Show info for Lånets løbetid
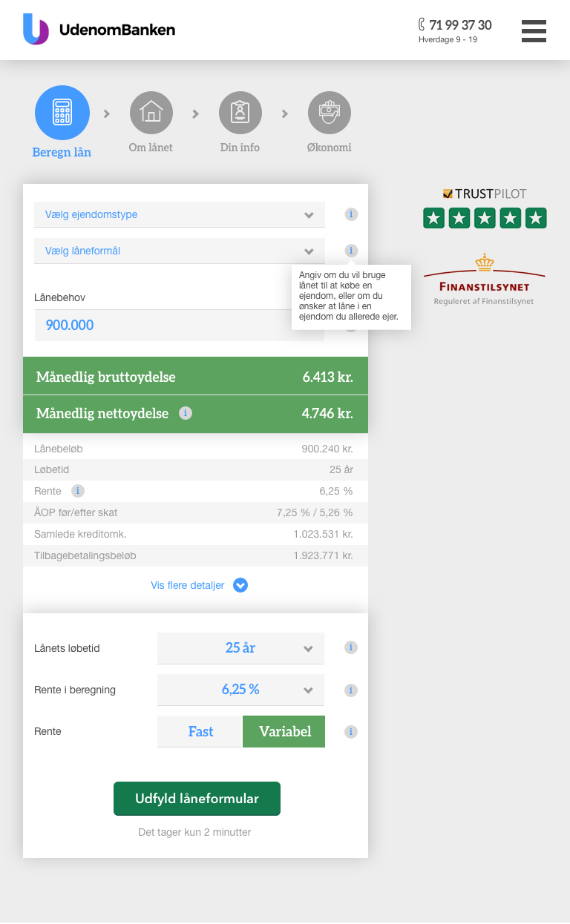Viewport: 570px width, 924px height. coord(351,647)
